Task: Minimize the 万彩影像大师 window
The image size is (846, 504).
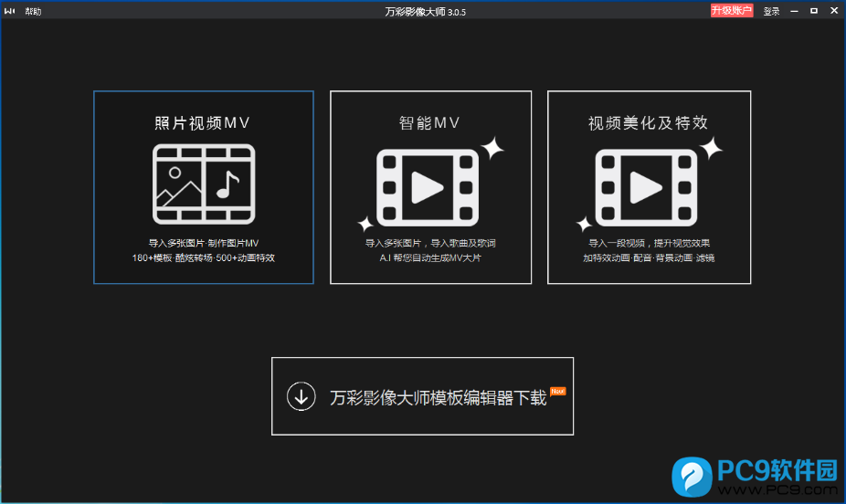Action: (x=794, y=11)
